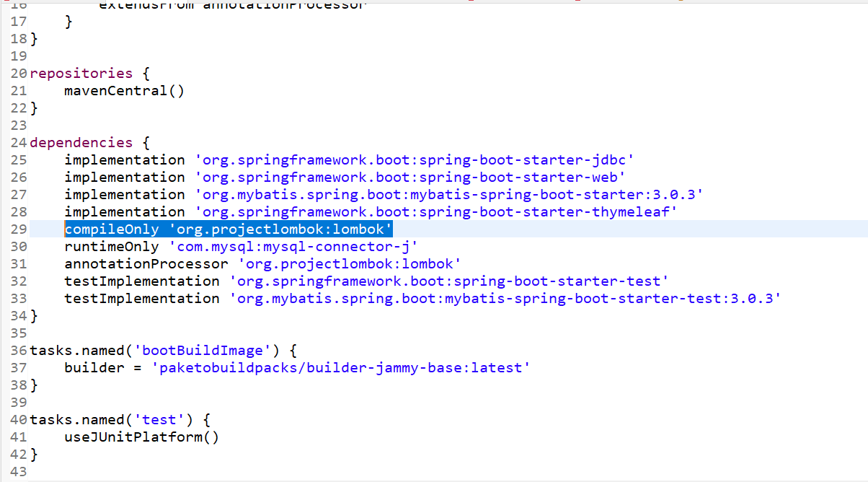Viewport: 868px width, 482px height.
Task: Click line number 35 in the gutter
Action: [x=19, y=333]
